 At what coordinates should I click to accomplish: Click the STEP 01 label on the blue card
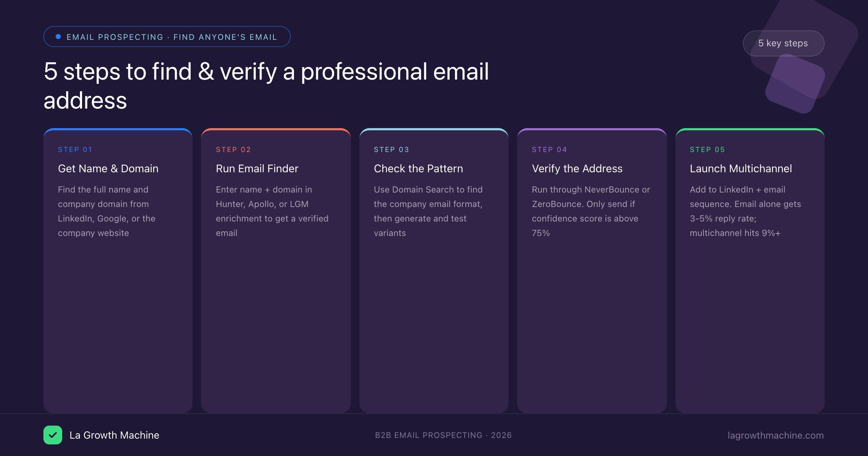click(75, 149)
